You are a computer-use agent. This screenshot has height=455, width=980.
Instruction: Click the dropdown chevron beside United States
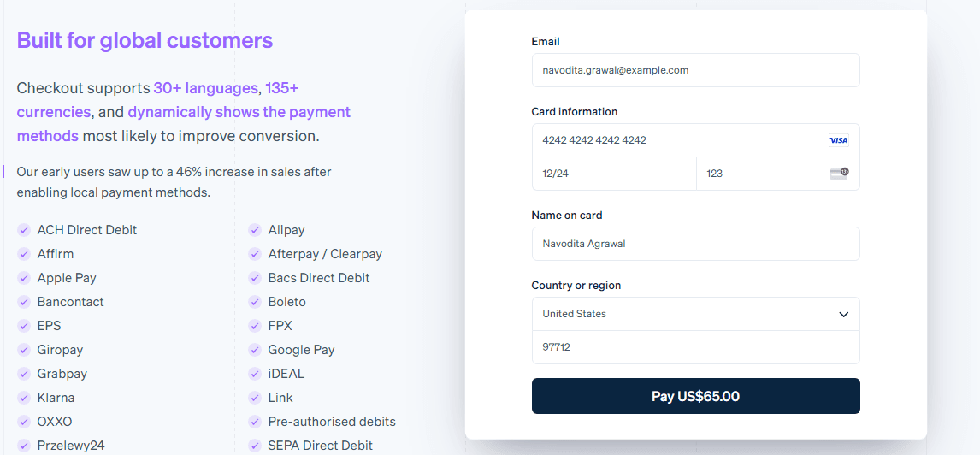coord(843,315)
